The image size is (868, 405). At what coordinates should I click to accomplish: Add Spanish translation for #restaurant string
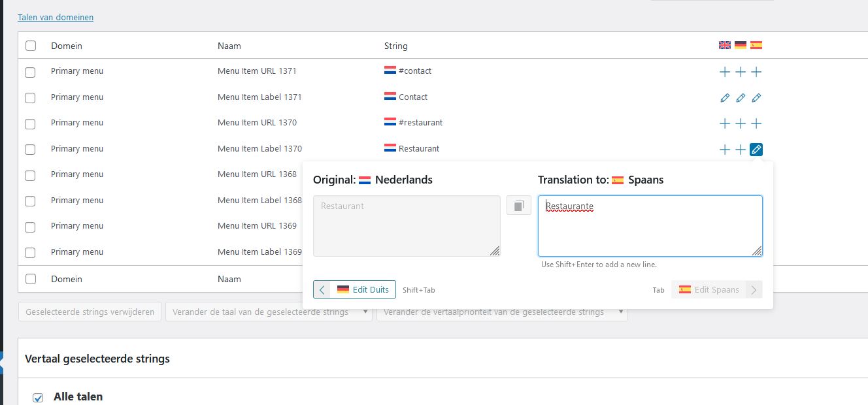756,123
